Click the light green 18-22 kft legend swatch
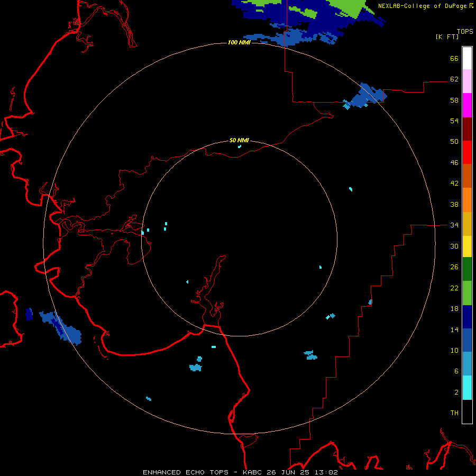Viewport: 476px width, 476px height. point(467,293)
